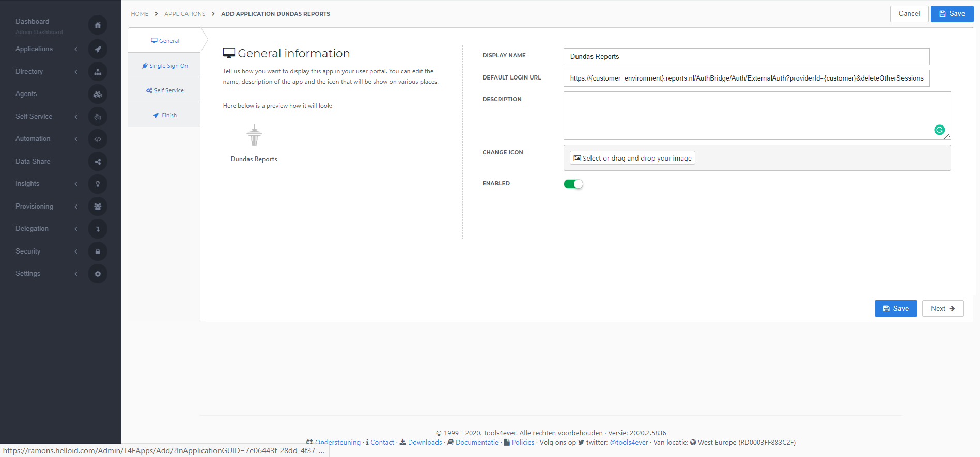Click the bottom Save button

click(x=896, y=308)
